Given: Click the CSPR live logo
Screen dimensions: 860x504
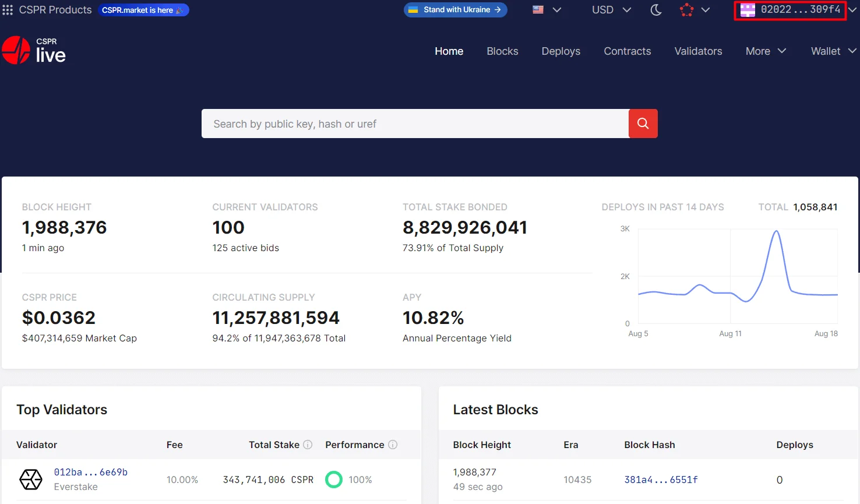Looking at the screenshot, I should [33, 50].
